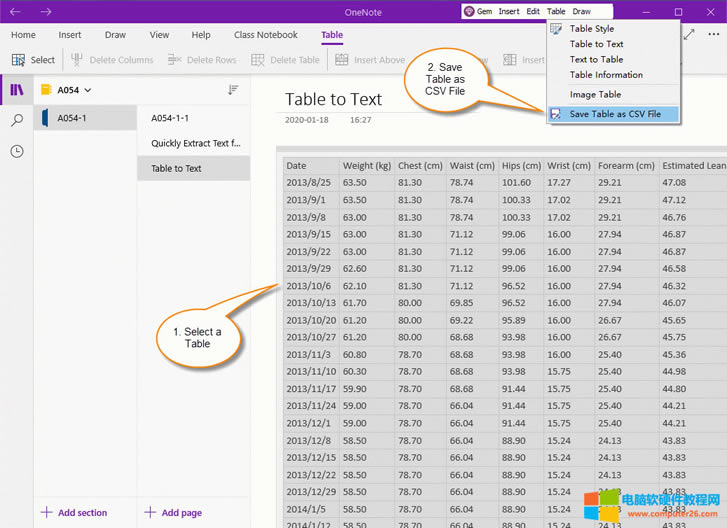Click the back arrow in title bar
This screenshot has height=528, width=727.
15,12
